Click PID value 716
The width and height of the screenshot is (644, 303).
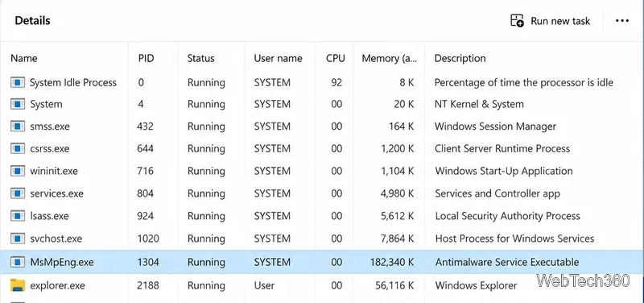(x=146, y=171)
